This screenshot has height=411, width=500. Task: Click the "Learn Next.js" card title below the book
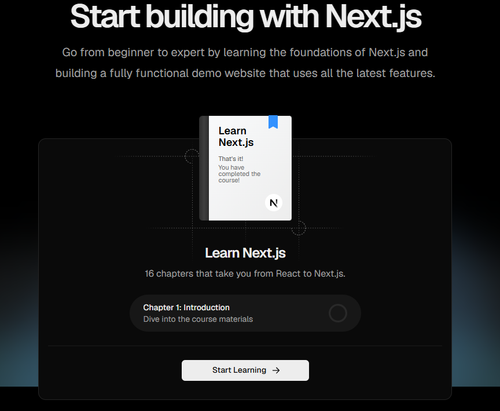click(x=245, y=253)
